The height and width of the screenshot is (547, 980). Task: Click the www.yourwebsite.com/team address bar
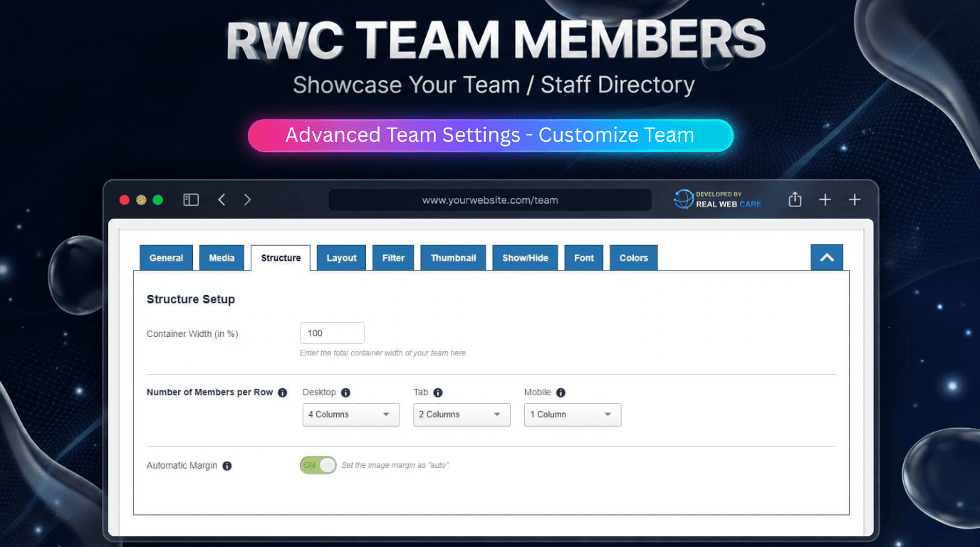(490, 200)
